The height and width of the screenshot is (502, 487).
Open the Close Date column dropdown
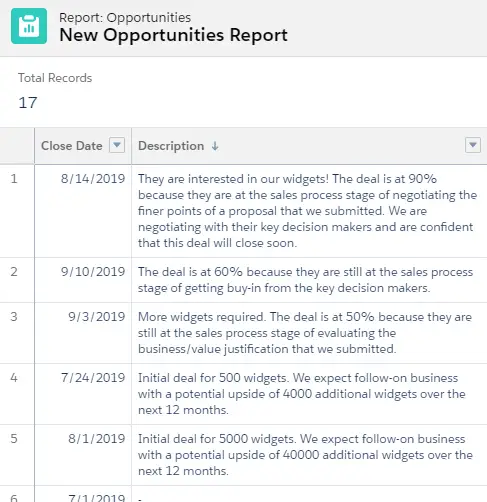117,145
